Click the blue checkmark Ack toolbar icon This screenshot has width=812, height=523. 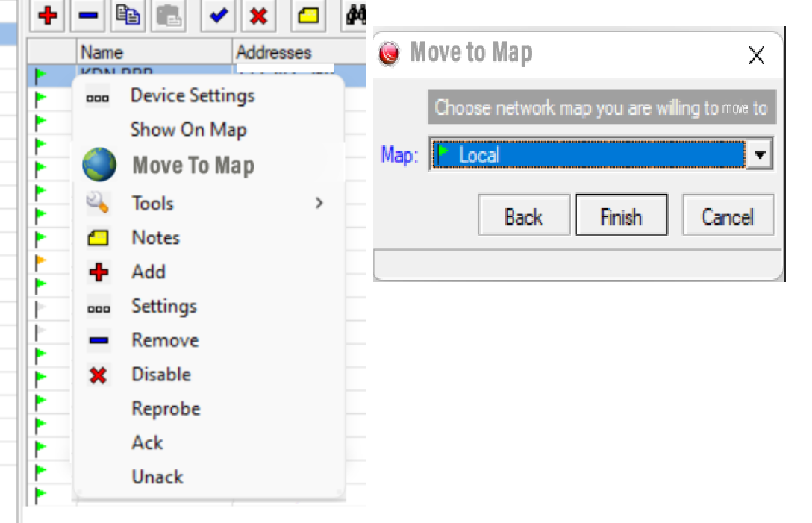(x=218, y=16)
